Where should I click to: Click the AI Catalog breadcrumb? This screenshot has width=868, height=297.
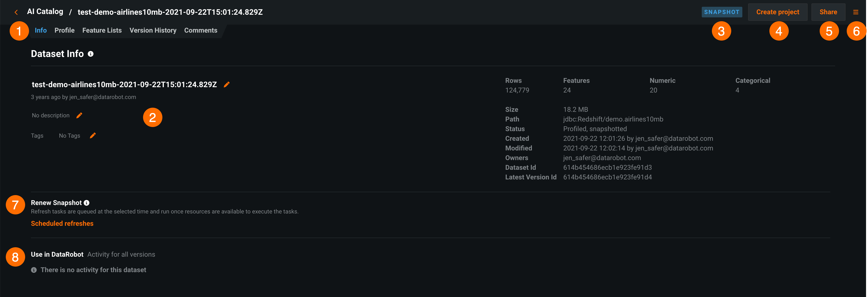[x=45, y=11]
